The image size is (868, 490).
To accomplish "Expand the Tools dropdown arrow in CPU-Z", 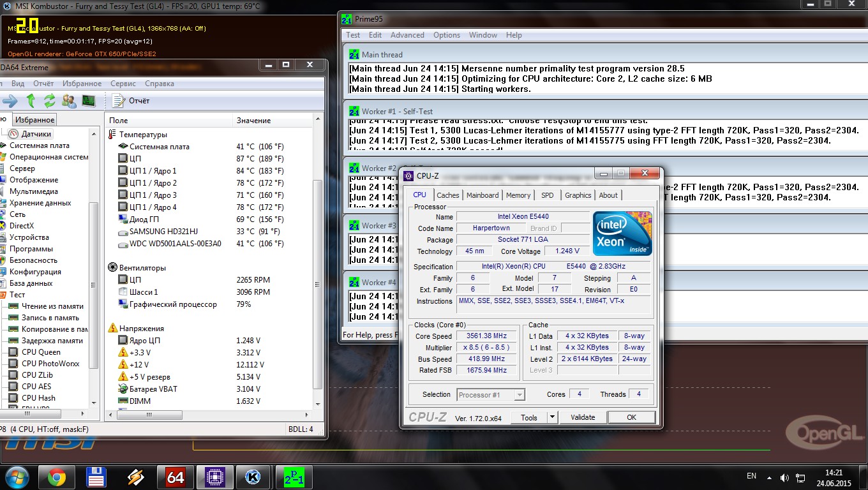I will pos(552,417).
